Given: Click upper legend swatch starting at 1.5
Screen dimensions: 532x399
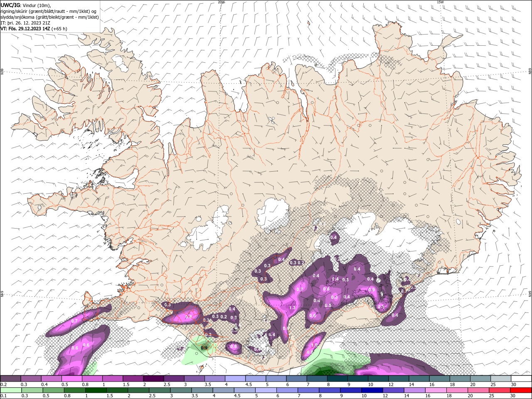Looking at the screenshot, I should point(133,379).
